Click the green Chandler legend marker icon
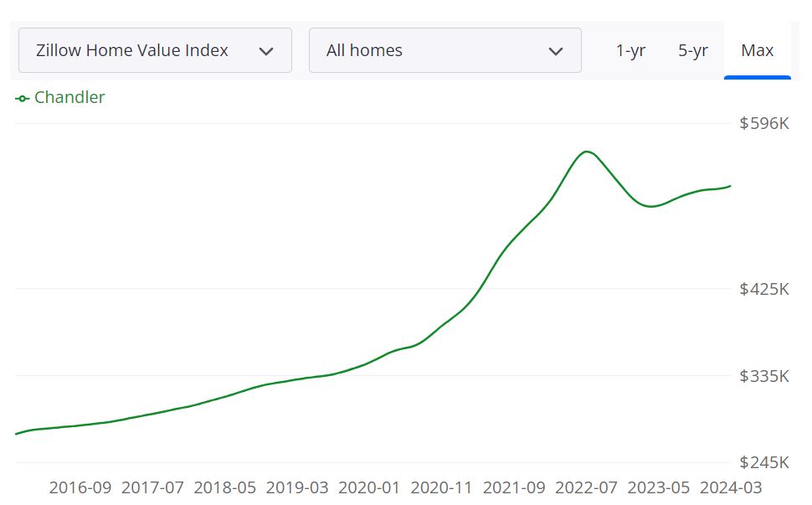Viewport: 812px width, 505px height. tap(21, 98)
